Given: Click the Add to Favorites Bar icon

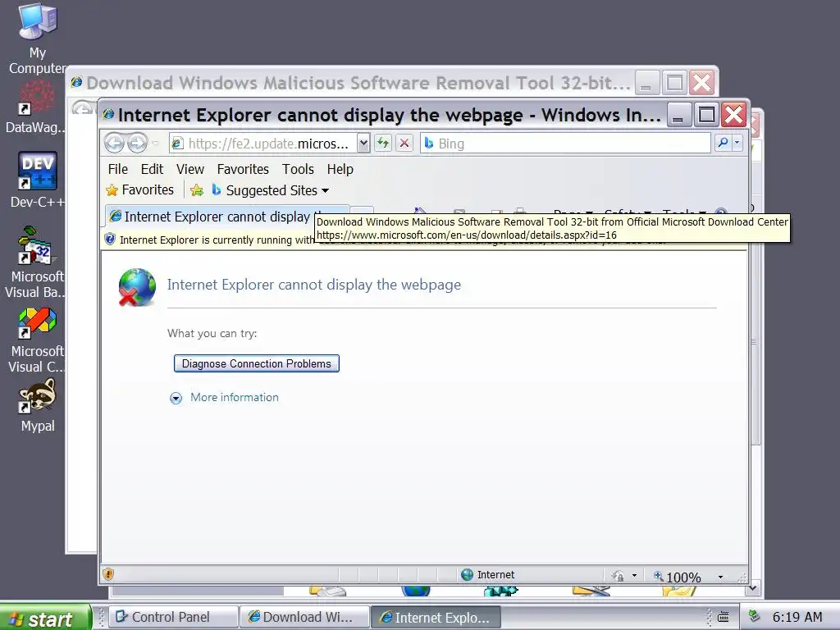Looking at the screenshot, I should pos(197,190).
